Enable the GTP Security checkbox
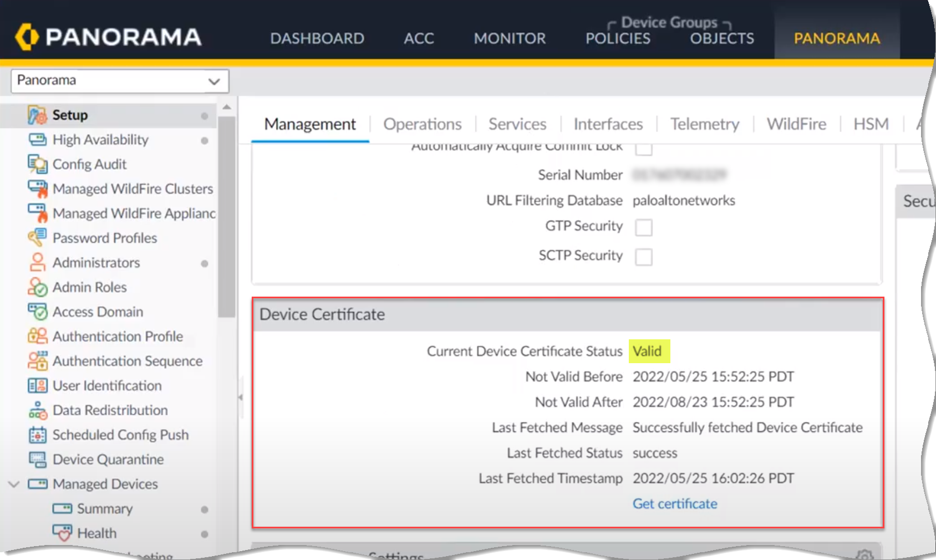 point(643,227)
